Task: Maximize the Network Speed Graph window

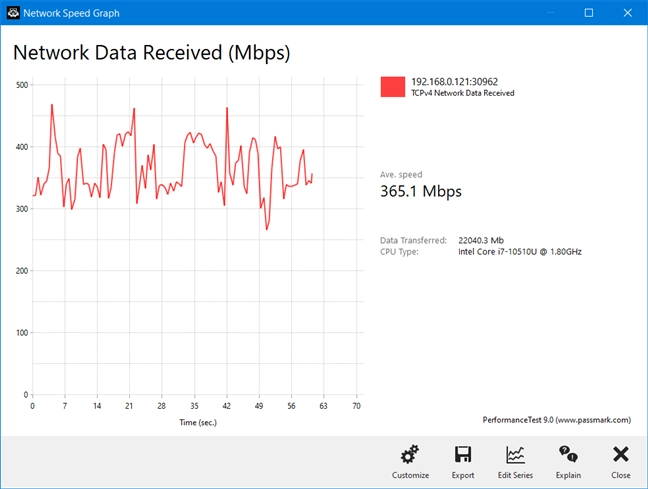Action: coord(588,13)
